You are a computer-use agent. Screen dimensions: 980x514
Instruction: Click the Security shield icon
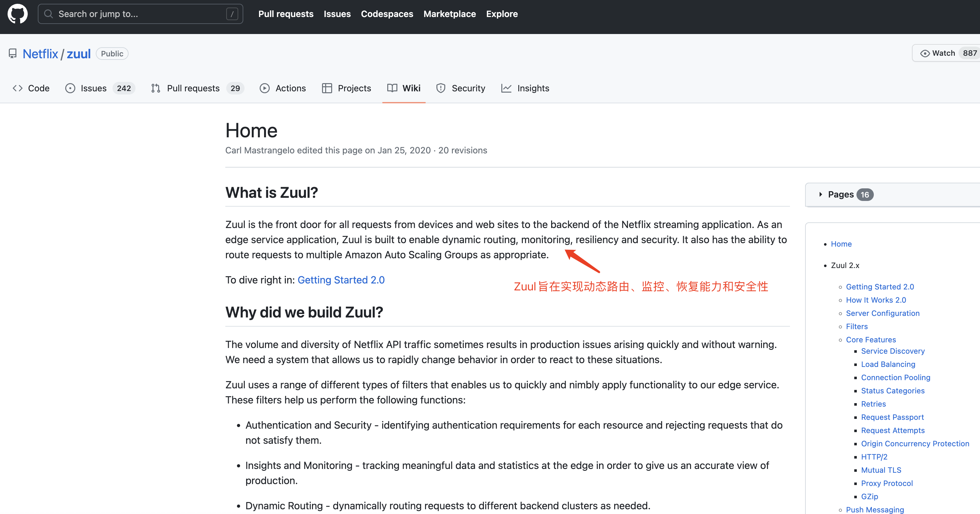click(441, 88)
